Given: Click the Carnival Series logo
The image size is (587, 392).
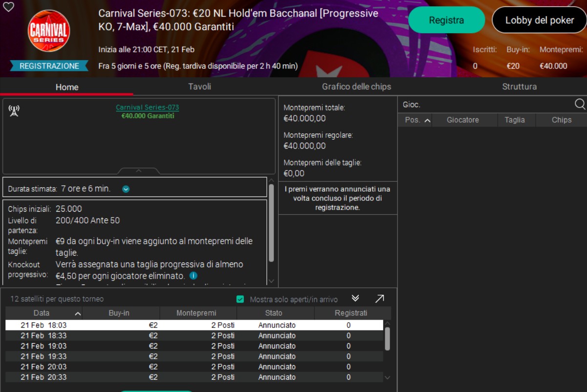Looking at the screenshot, I should [x=49, y=31].
